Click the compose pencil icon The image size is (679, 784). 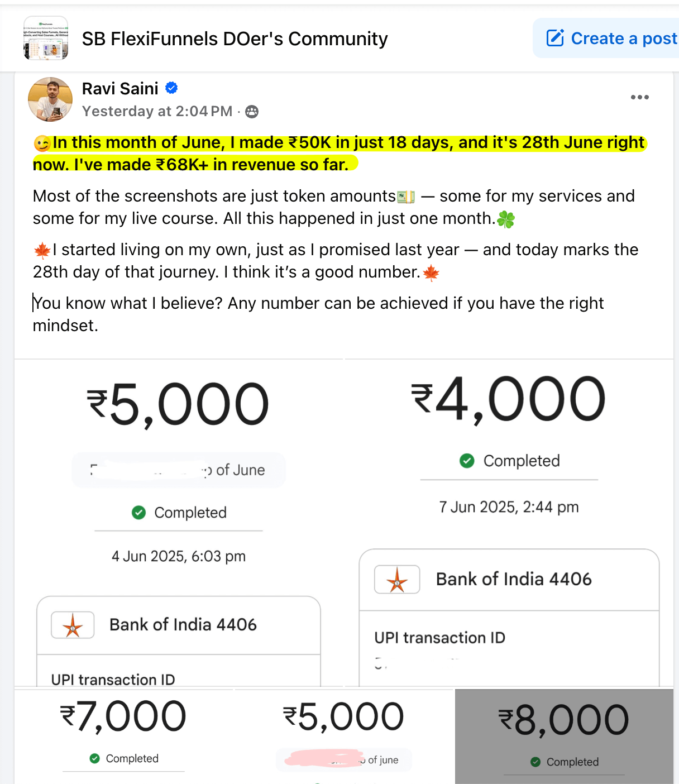[x=555, y=38]
